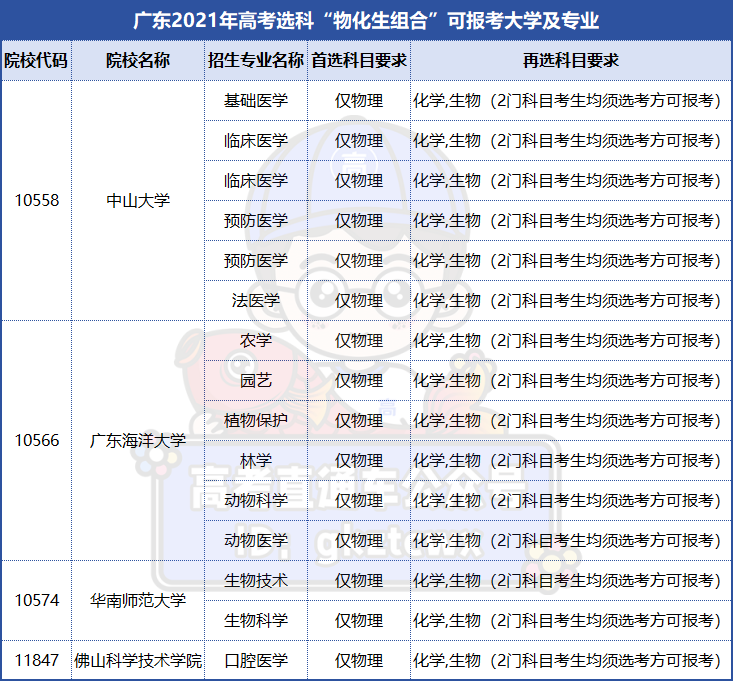733x681 pixels.
Task: Select the '首选科目要求' column header
Action: (359, 60)
